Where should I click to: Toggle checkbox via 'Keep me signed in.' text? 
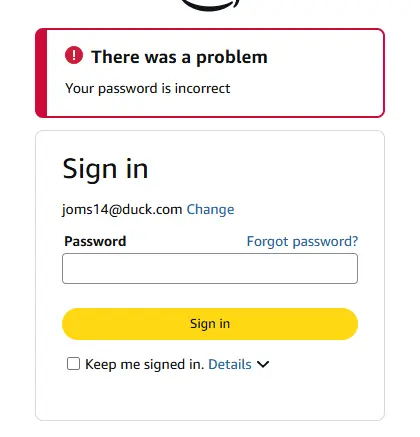coord(145,364)
